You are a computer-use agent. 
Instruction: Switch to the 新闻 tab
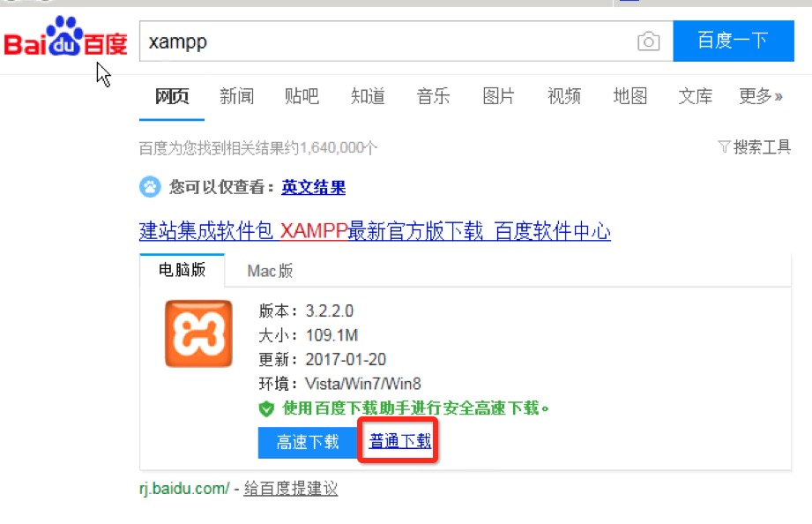tap(236, 96)
